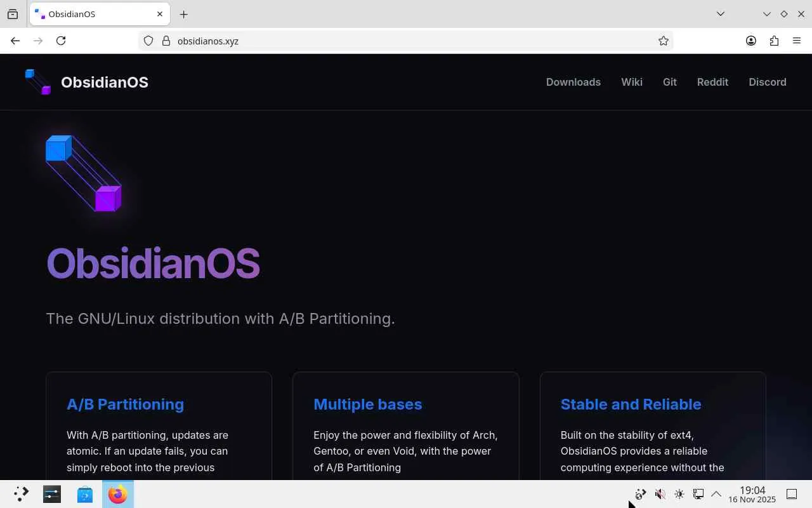Click the tagline about A/B Partitioning
This screenshot has width=812, height=508.
220,318
